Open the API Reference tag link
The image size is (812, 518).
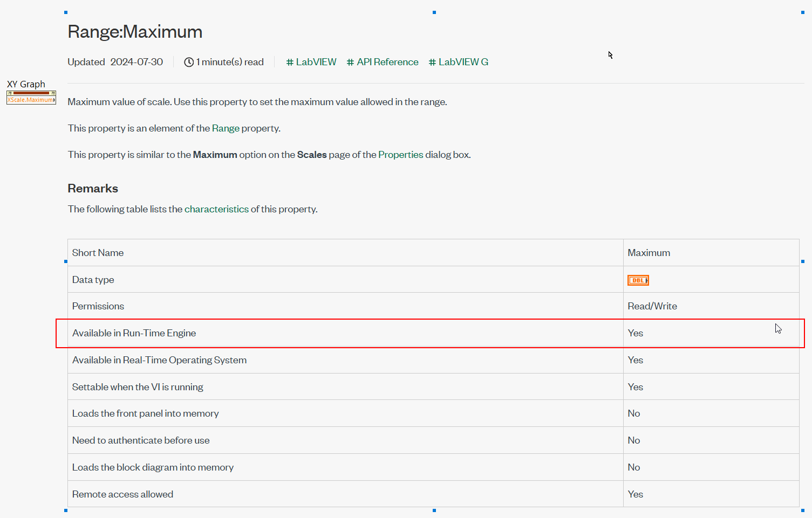[383, 62]
